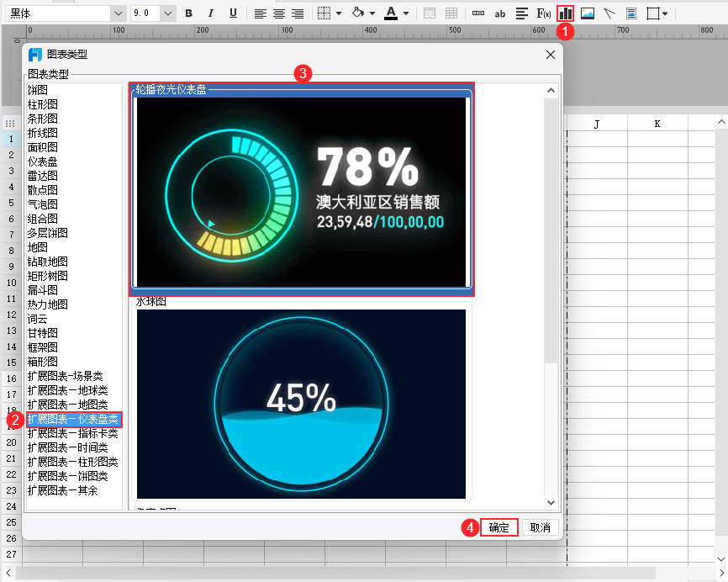The height and width of the screenshot is (582, 728).
Task: Insert rich text via lines icon
Action: pyautogui.click(x=522, y=13)
